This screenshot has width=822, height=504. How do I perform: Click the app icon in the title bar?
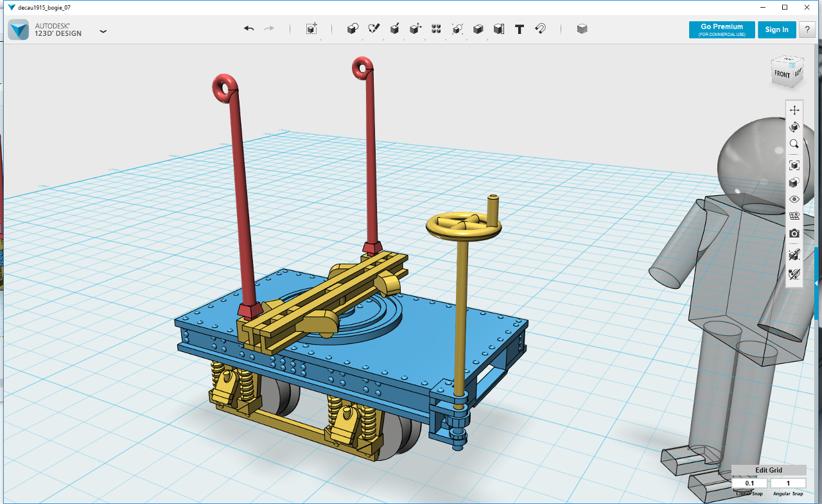click(11, 7)
